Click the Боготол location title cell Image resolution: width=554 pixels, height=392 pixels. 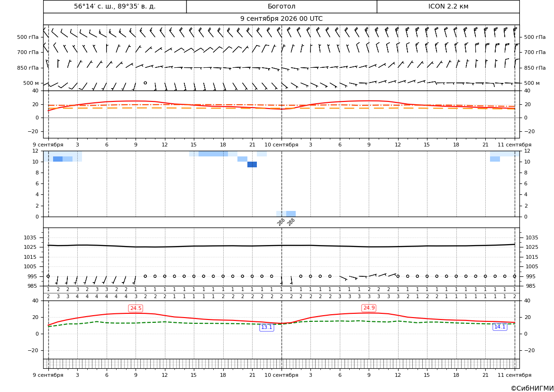coord(282,6)
